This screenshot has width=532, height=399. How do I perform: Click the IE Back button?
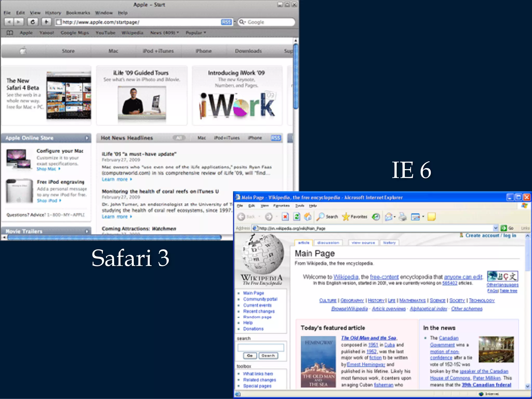point(245,217)
